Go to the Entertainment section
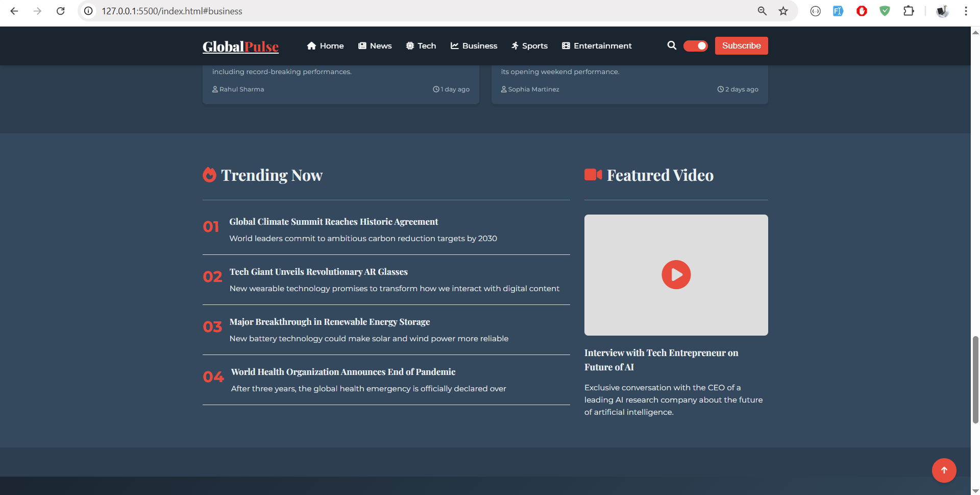This screenshot has height=495, width=980. pos(597,45)
